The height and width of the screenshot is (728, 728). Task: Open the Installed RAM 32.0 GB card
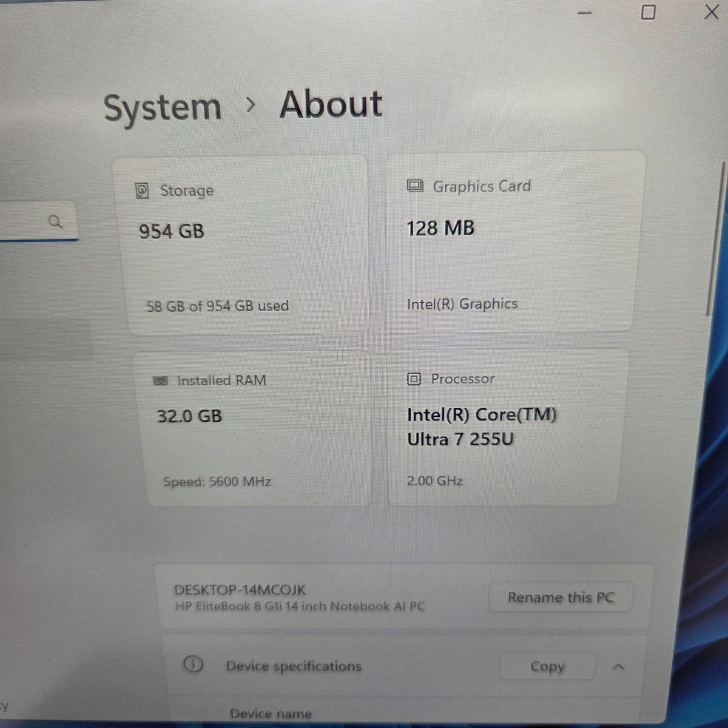[x=254, y=428]
